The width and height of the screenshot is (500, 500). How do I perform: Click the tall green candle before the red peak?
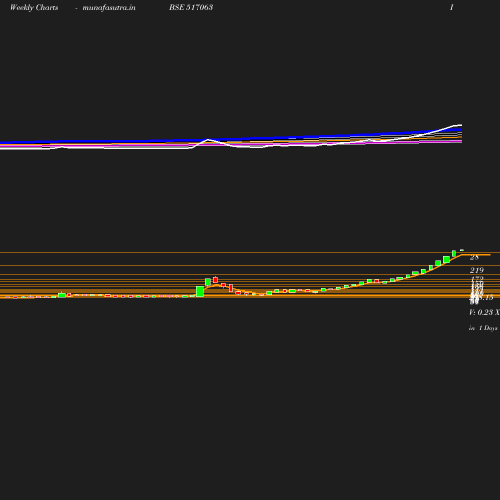(x=200, y=291)
